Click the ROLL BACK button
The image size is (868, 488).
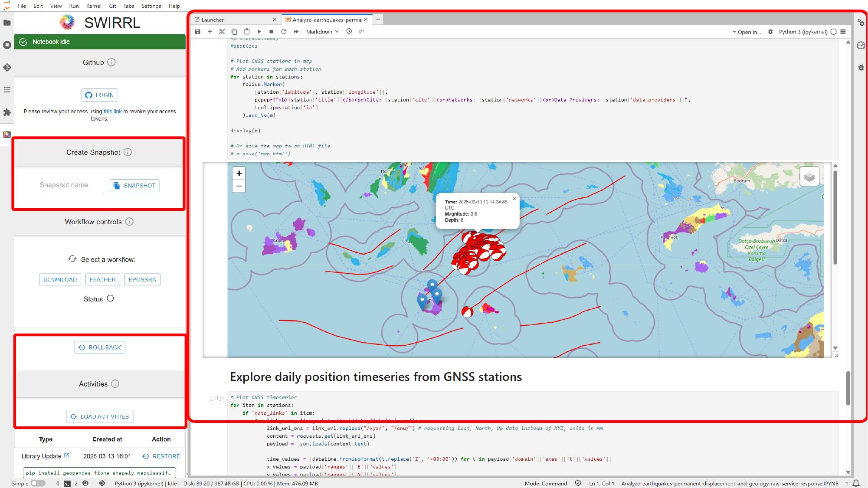[100, 347]
